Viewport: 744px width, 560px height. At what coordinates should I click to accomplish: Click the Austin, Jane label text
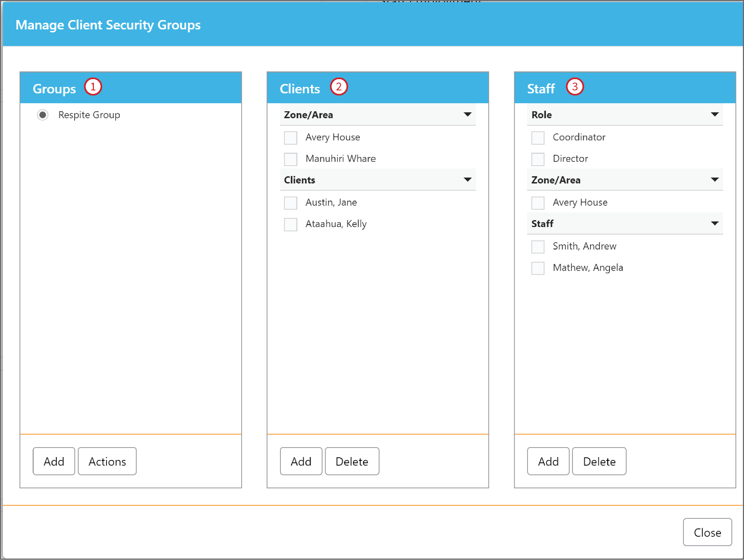coord(331,202)
